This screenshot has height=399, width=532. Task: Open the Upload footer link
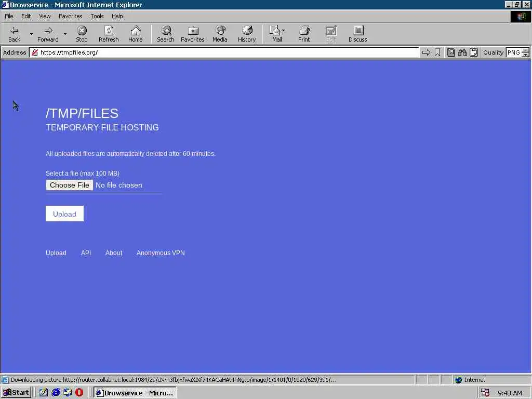click(56, 253)
